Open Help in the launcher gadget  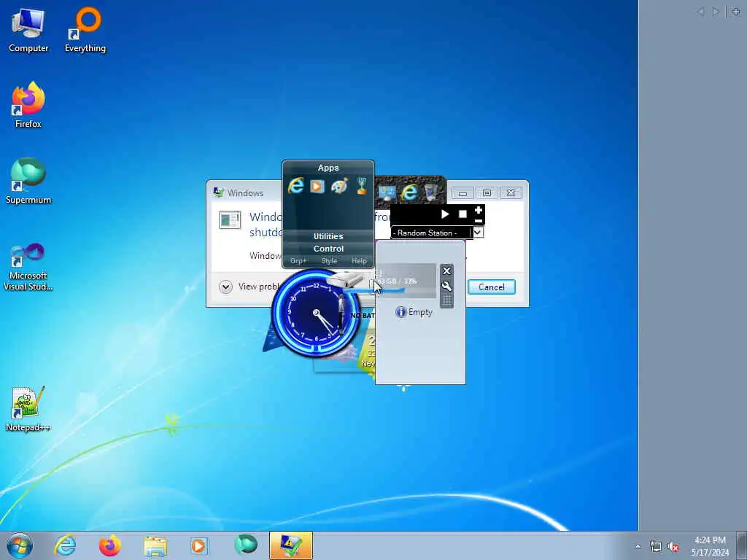(359, 261)
